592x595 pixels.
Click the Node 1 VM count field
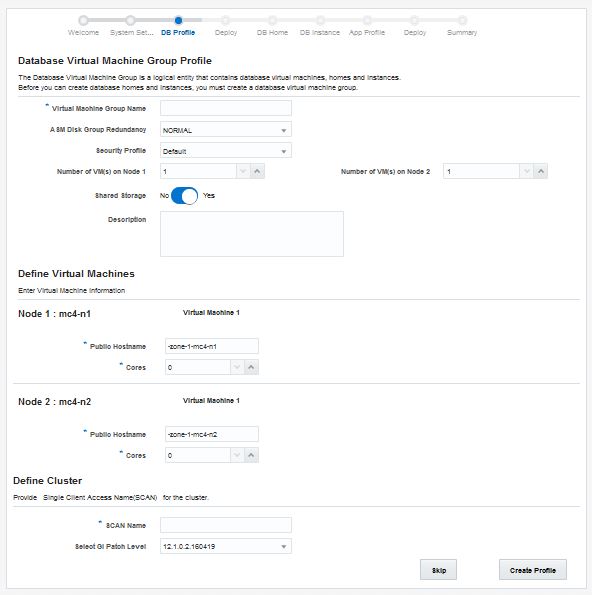198,172
